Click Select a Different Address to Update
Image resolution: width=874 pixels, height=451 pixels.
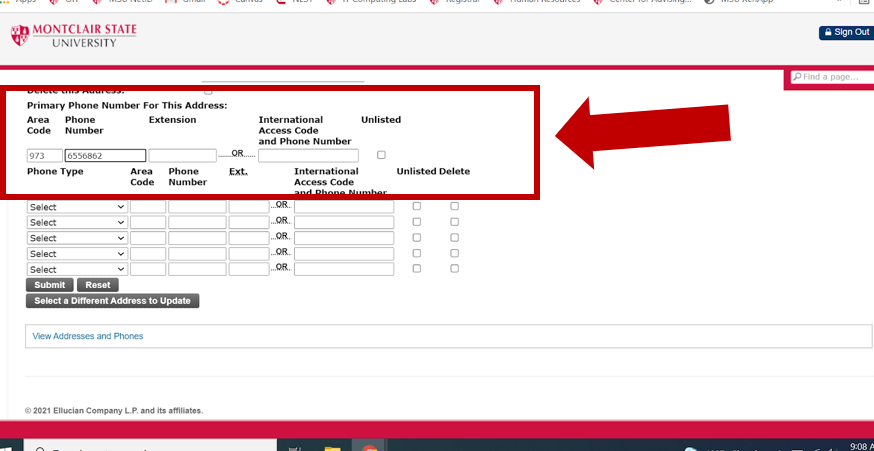112,301
